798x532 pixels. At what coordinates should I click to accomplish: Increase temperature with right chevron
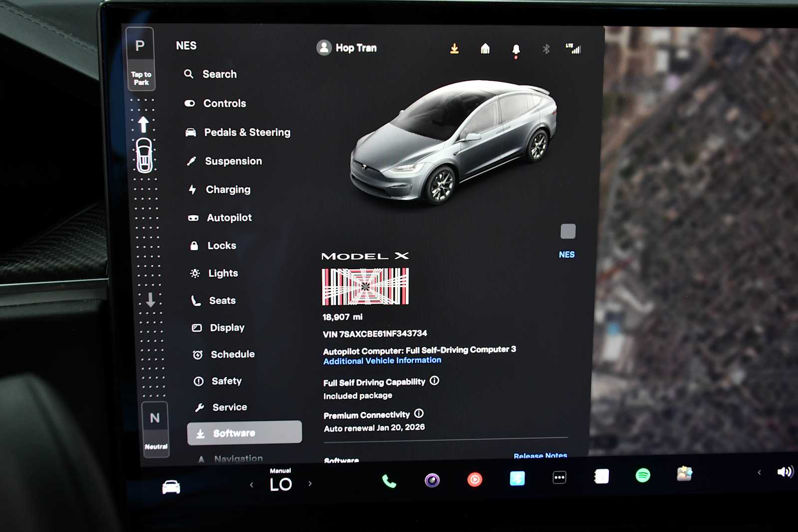(x=310, y=484)
